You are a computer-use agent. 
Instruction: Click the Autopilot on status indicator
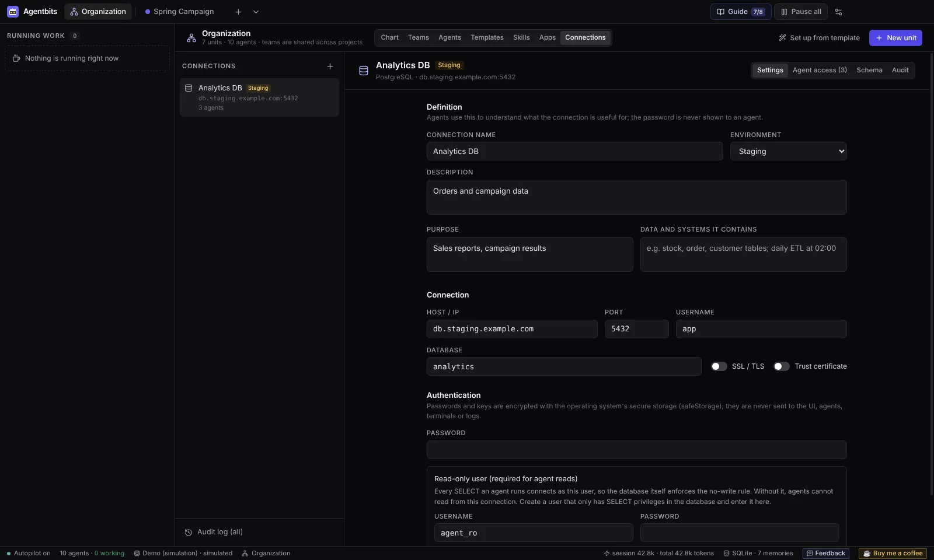pos(29,553)
